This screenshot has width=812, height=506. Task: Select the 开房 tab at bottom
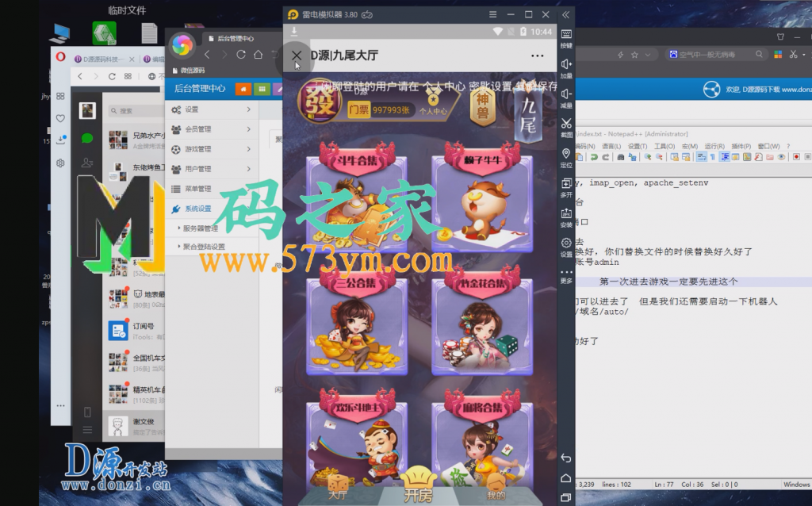[418, 485]
